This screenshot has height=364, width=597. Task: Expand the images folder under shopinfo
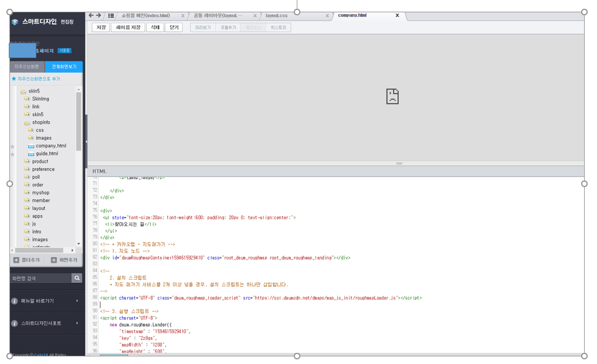pos(31,138)
